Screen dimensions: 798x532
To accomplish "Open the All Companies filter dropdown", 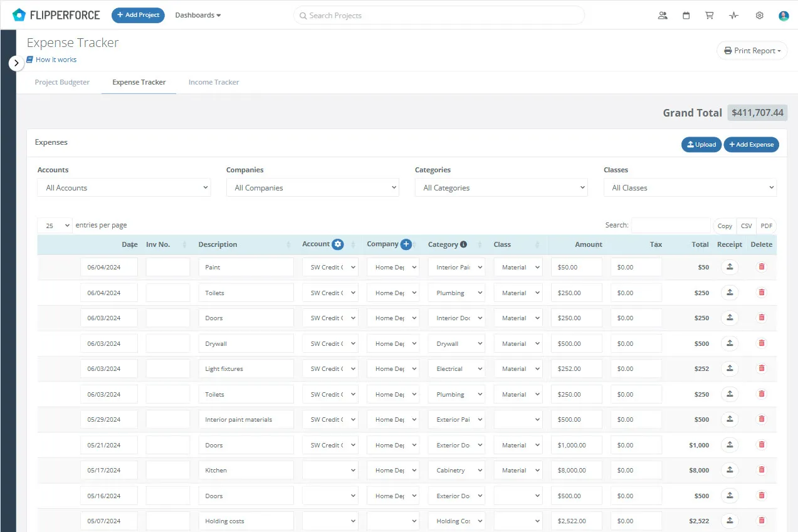I will [313, 187].
